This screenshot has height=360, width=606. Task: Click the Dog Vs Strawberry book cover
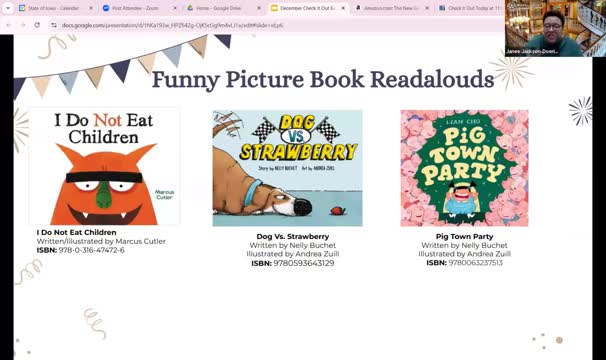tap(288, 168)
